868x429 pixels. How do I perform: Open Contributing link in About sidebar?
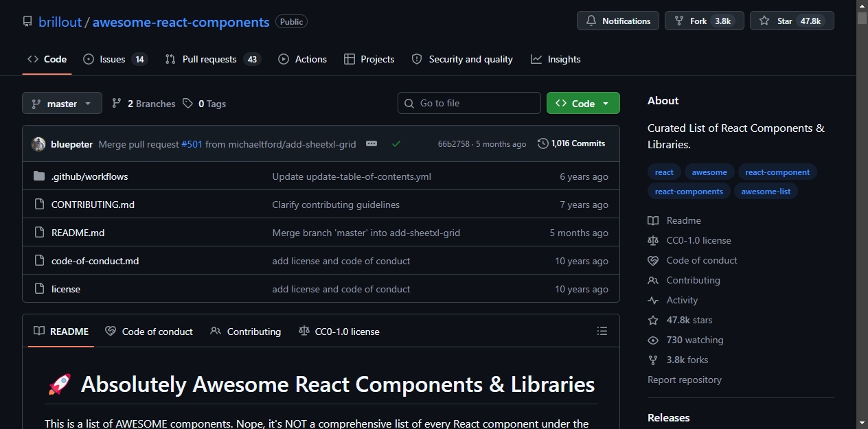point(684,280)
